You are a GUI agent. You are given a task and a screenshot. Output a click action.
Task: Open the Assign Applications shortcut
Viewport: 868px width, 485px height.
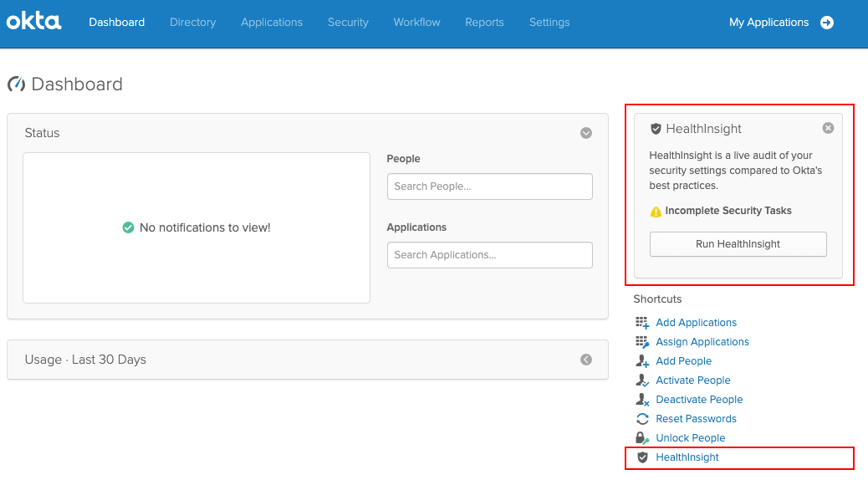coord(702,342)
